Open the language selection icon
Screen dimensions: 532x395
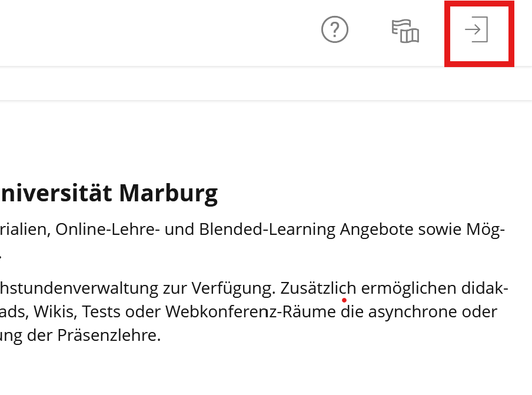coord(405,31)
